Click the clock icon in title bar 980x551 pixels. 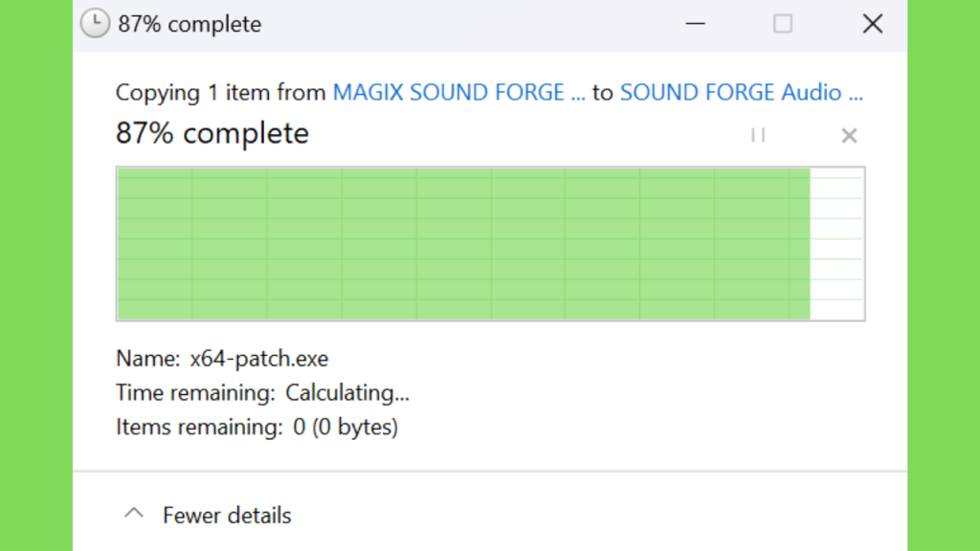click(x=95, y=24)
